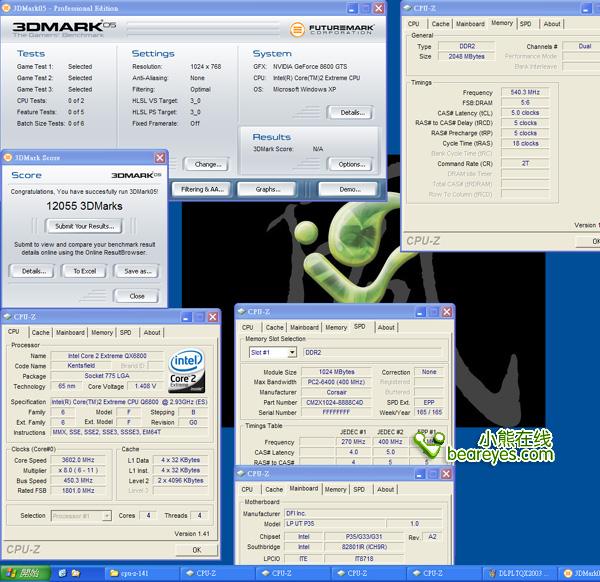Open the folder quick launch icon
Screen dimensions: 600x582
(x=75, y=574)
